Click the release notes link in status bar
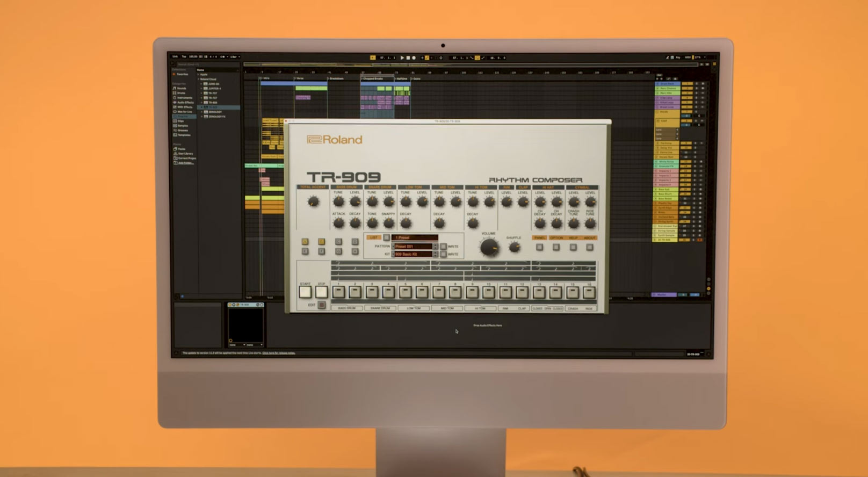Screen dimensions: 868x477 tap(279, 353)
